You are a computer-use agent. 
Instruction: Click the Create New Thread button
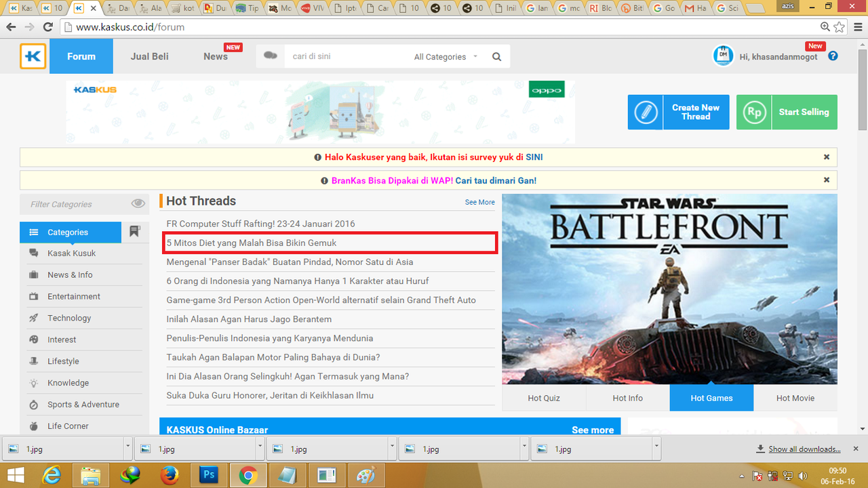(x=678, y=112)
